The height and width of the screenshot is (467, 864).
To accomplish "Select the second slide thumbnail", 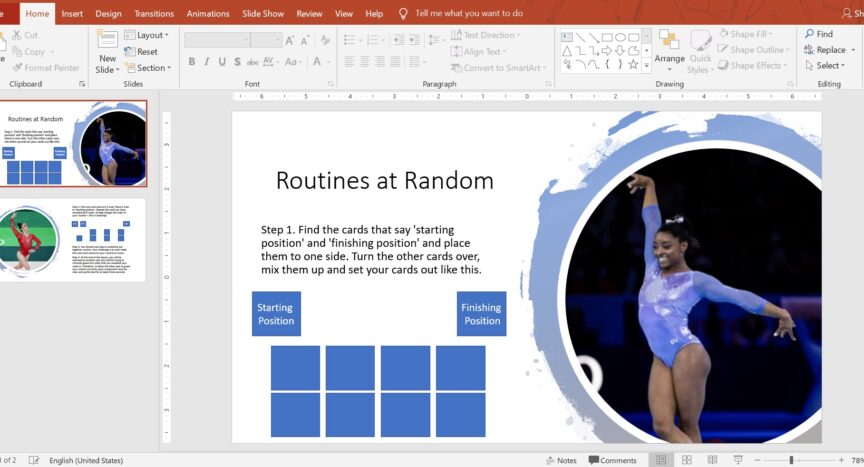I will (x=75, y=240).
